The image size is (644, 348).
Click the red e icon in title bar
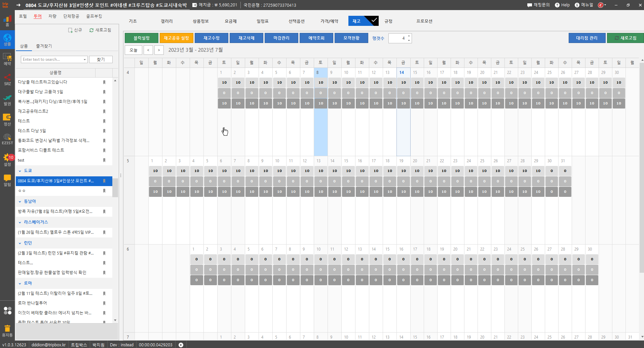pos(601,5)
